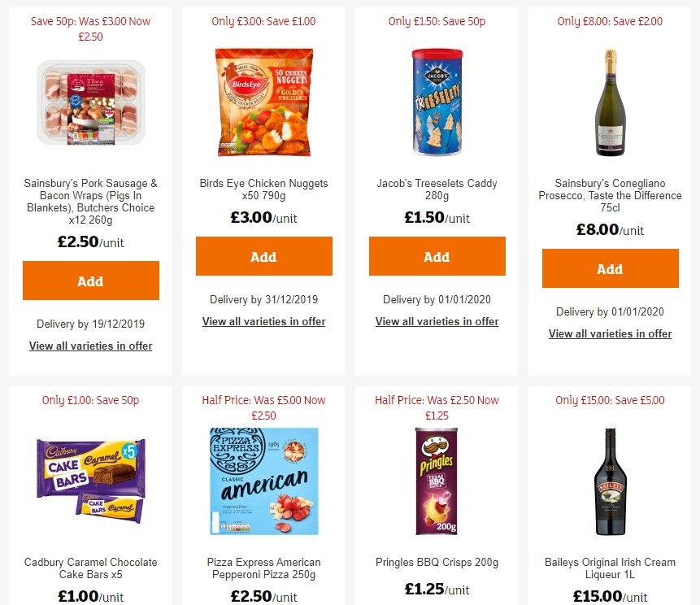View all varieties in the Pigs In Blankets offer
700x605 pixels.
90,346
